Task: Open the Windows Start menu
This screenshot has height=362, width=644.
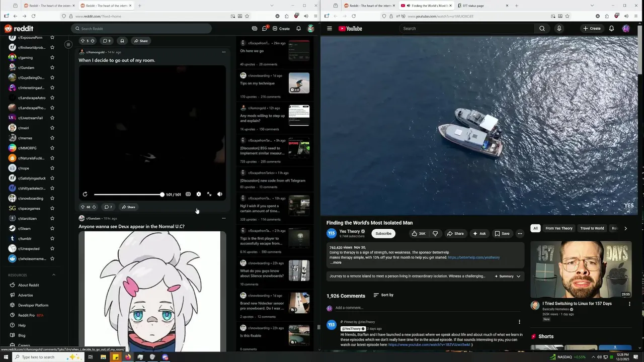Action: [7, 357]
